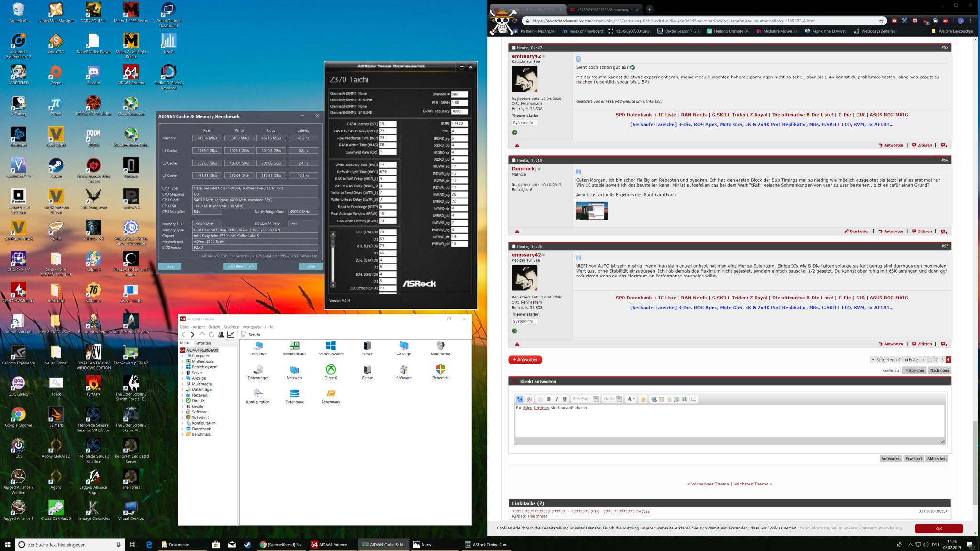
Task: Open Task View on taskbar
Action: [x=133, y=544]
